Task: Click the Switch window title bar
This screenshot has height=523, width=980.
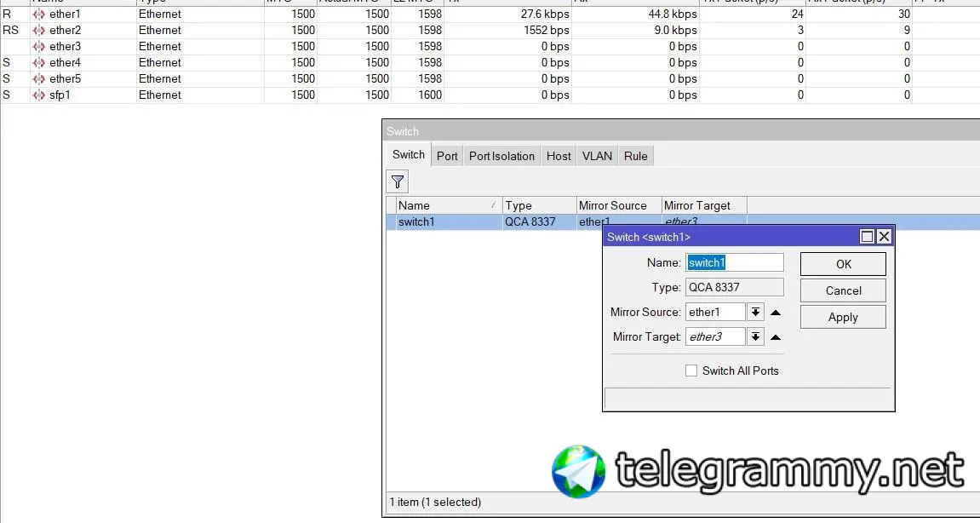Action: [680, 131]
